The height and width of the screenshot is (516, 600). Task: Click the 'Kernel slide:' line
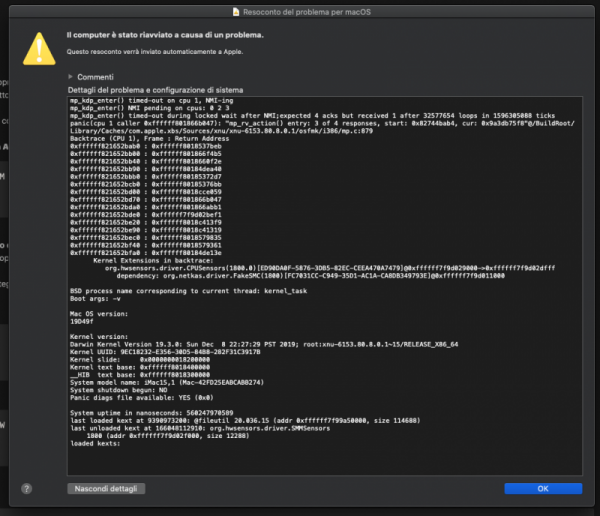pyautogui.click(x=140, y=360)
